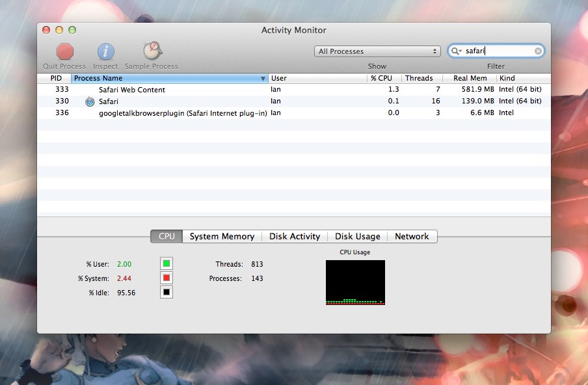Click the Safari compass icon in process list

click(x=90, y=101)
